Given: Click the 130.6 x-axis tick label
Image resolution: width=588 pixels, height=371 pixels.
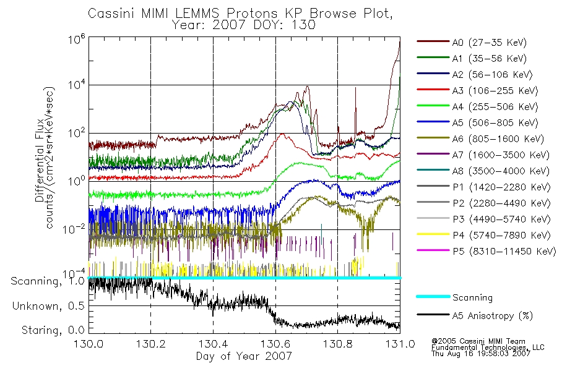Looking at the screenshot, I should pyautogui.click(x=275, y=344).
